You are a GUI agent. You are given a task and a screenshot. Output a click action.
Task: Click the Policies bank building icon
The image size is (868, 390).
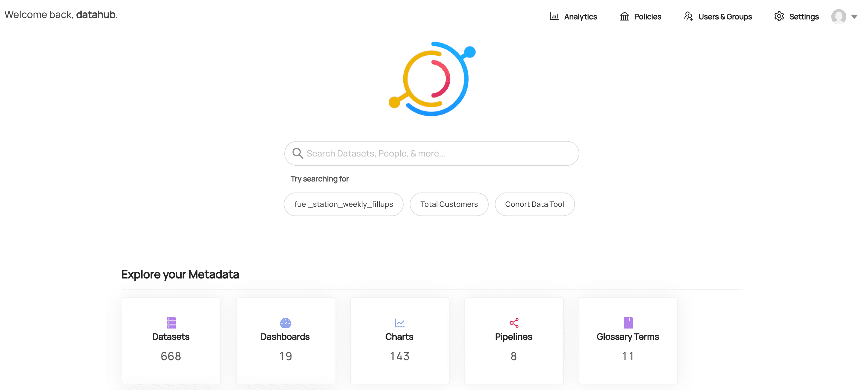click(x=624, y=16)
